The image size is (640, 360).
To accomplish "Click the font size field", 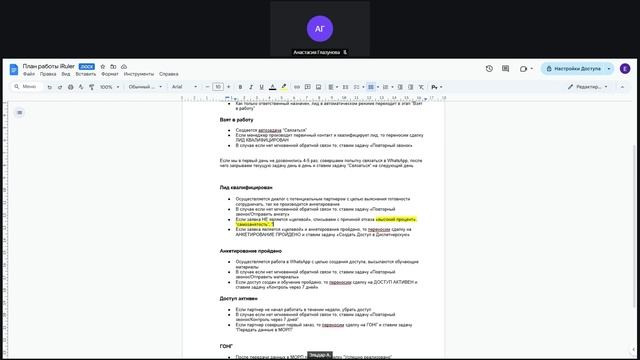I will (218, 87).
